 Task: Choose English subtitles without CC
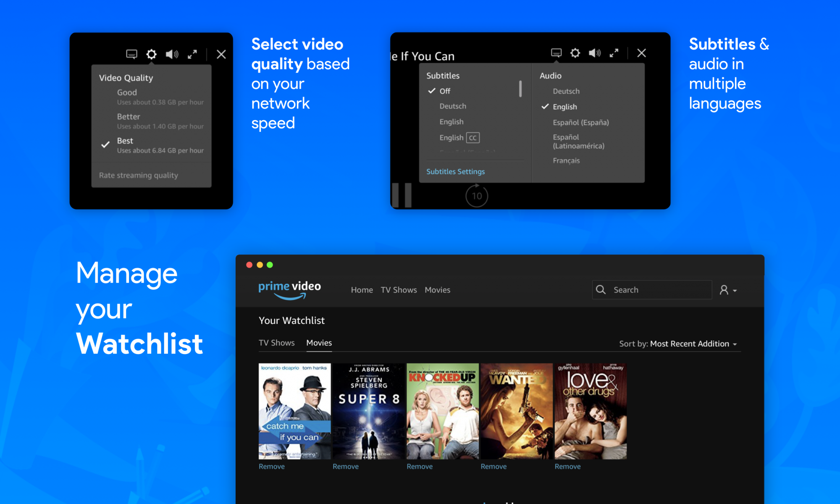451,122
